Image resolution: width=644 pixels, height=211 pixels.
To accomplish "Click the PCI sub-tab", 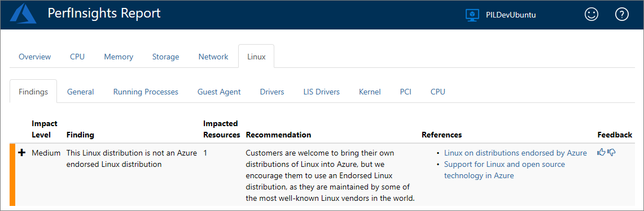I will click(406, 92).
